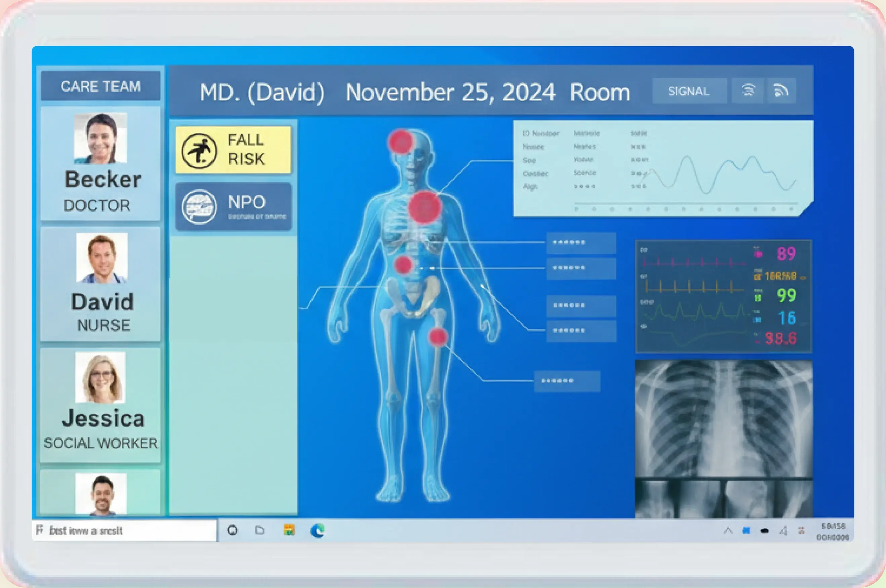
Task: Select the red hotspot on the head
Action: [x=401, y=142]
